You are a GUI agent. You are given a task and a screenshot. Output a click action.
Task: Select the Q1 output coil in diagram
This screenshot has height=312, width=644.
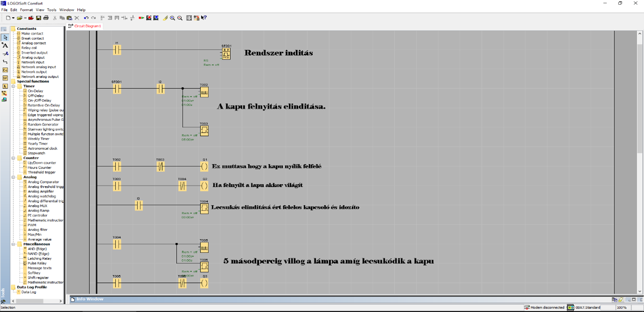tap(204, 166)
